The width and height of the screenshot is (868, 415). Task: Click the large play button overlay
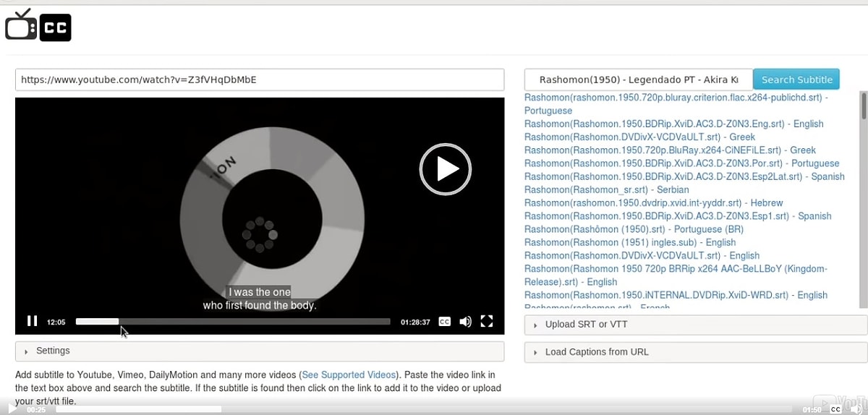(x=446, y=169)
